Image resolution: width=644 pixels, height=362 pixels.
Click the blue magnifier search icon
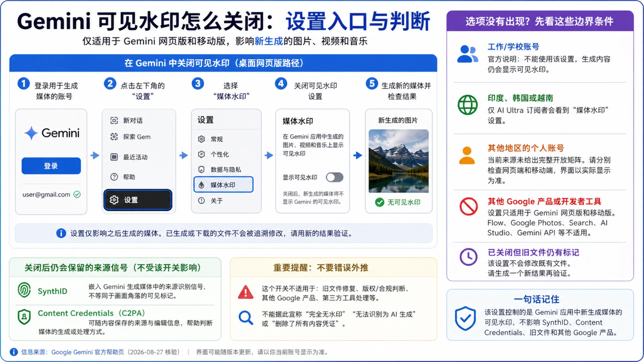(246, 318)
